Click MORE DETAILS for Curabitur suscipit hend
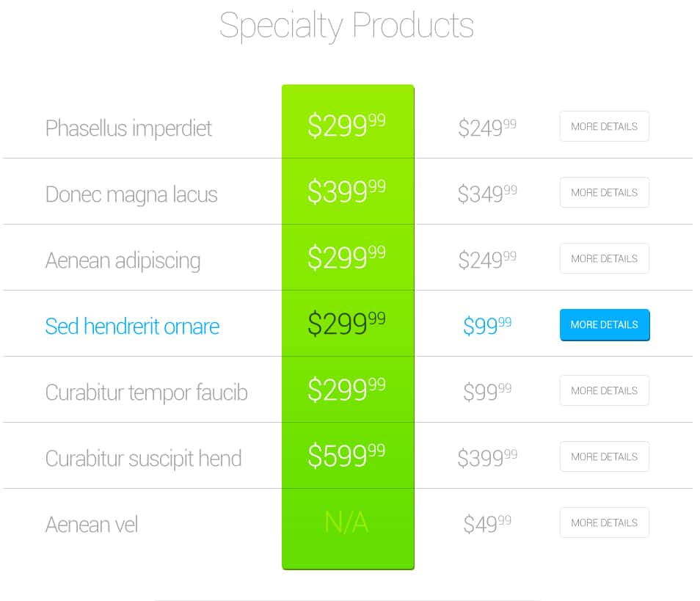The image size is (700, 601). click(x=604, y=456)
